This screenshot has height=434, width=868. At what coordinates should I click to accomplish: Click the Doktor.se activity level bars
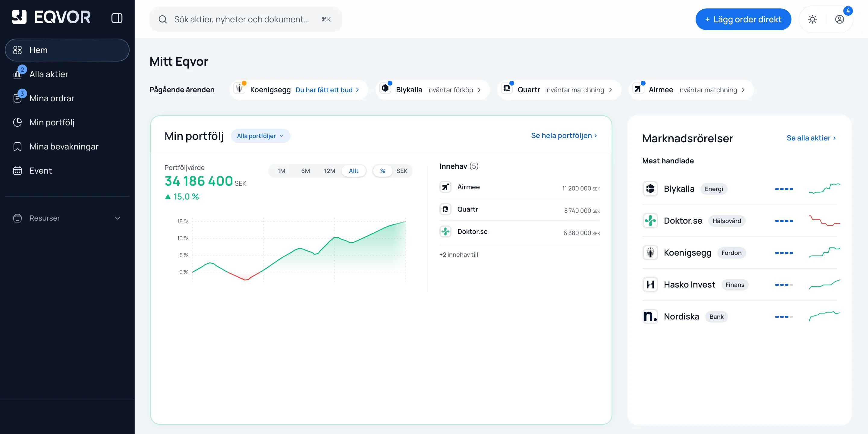point(784,221)
